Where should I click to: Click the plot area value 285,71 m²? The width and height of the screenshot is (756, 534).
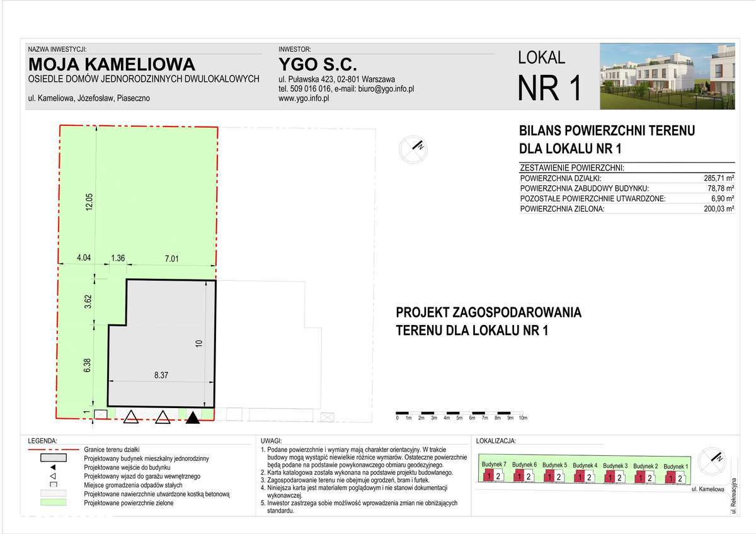[719, 178]
